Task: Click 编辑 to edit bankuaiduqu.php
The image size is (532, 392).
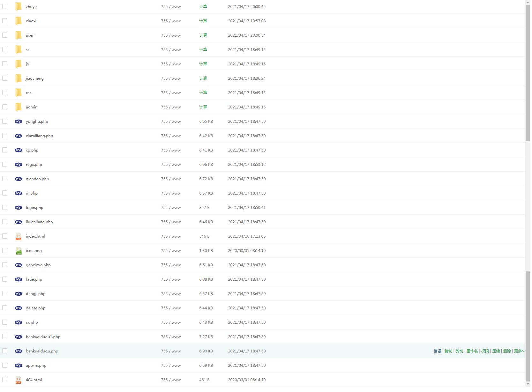Action: pyautogui.click(x=437, y=351)
